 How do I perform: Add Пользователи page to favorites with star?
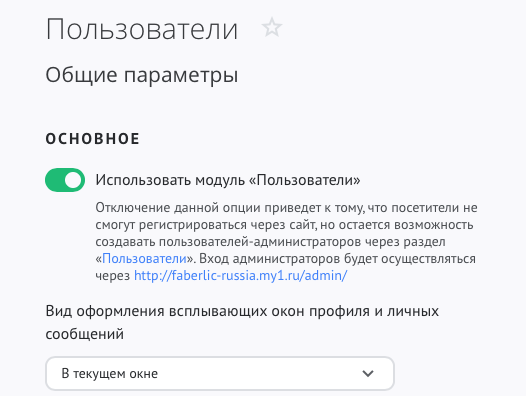(x=272, y=28)
